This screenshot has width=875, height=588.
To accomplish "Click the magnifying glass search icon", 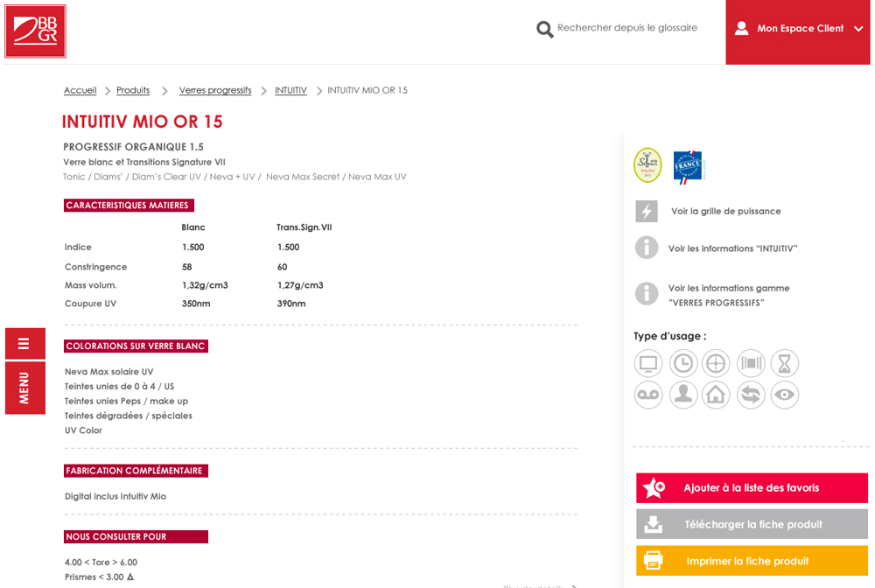I will [544, 29].
